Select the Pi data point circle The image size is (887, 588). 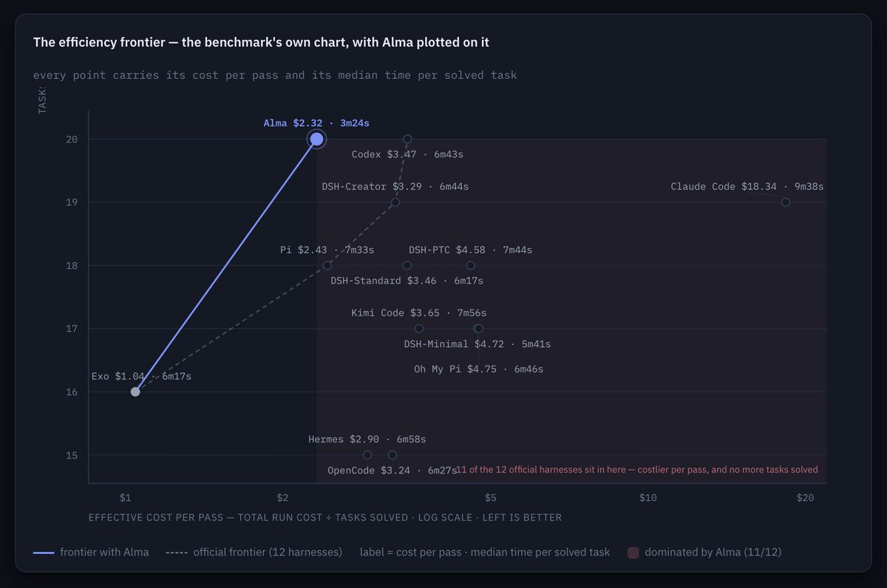pos(327,265)
